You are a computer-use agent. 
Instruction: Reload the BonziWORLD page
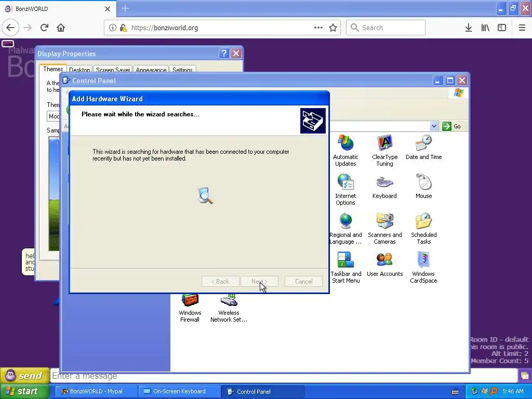[x=44, y=28]
